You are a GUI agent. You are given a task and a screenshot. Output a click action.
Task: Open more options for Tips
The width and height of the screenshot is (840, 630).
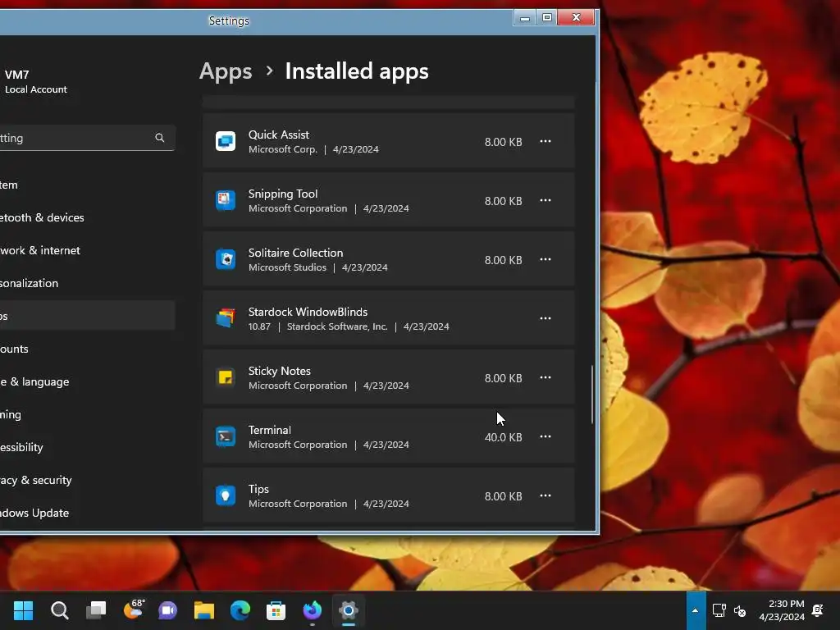point(546,495)
